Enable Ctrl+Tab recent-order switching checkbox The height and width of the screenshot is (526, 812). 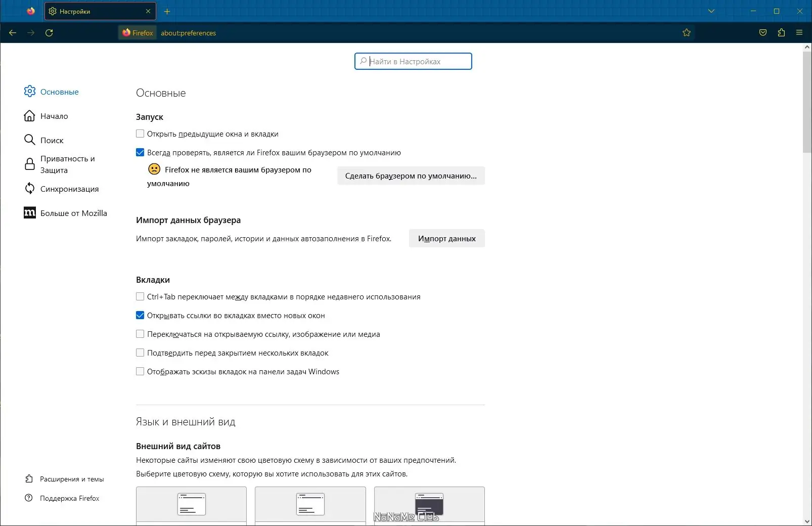pyautogui.click(x=140, y=296)
